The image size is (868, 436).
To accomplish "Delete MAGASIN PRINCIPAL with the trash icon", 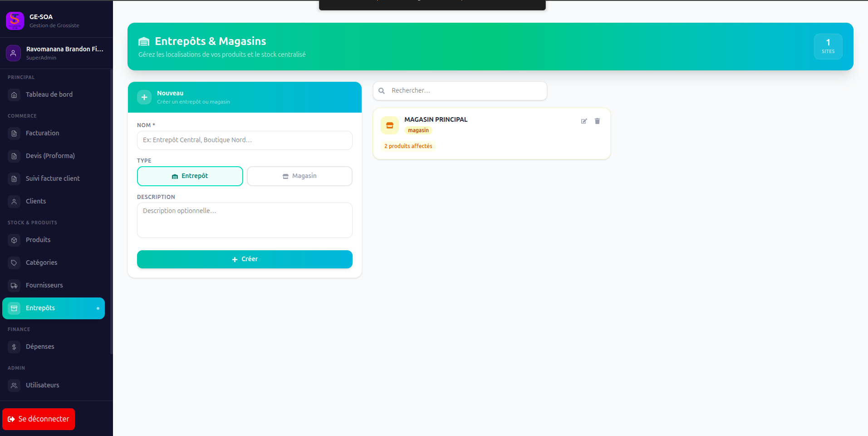I will pos(598,121).
